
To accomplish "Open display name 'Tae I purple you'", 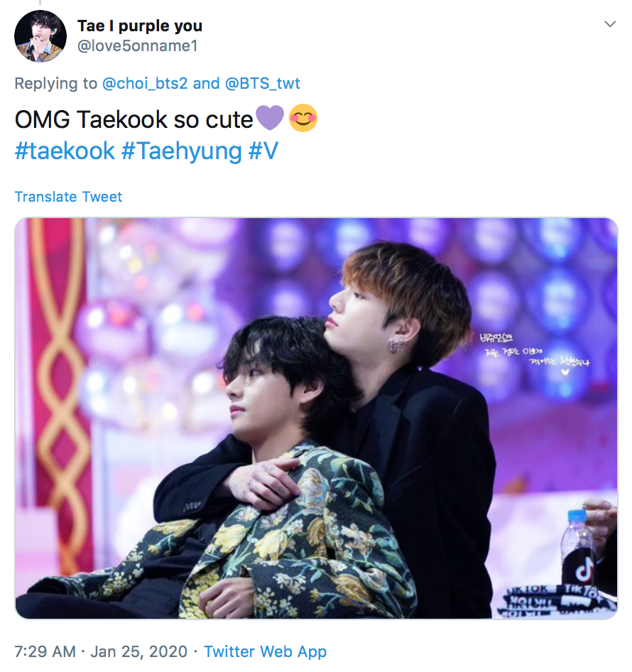I will (x=140, y=26).
